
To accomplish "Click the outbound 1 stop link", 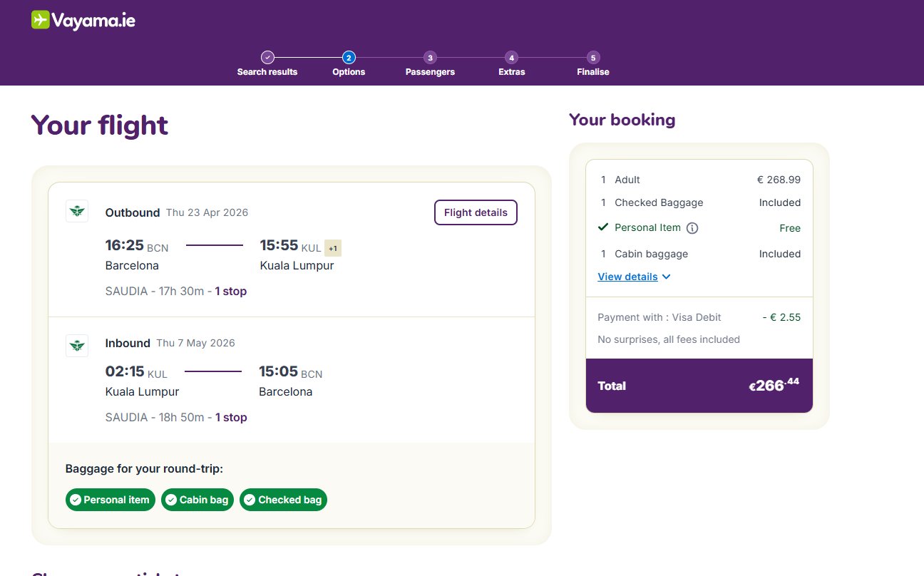I will pos(231,291).
